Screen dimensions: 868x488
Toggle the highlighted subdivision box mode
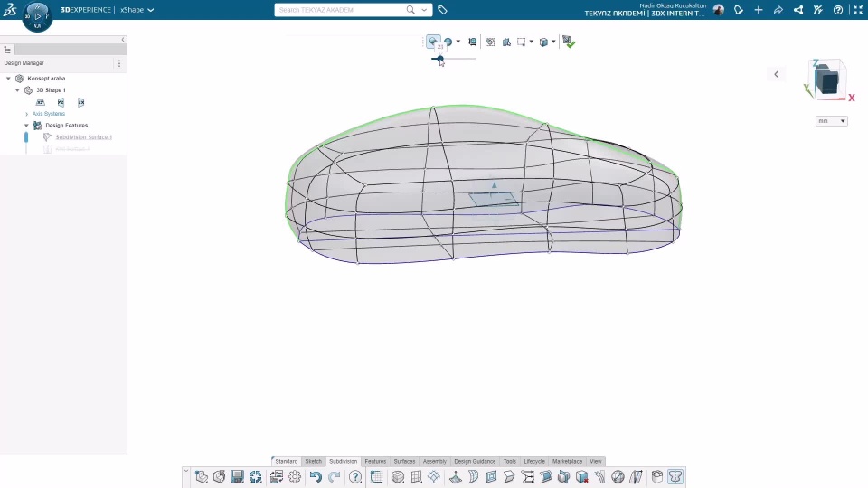(x=675, y=477)
